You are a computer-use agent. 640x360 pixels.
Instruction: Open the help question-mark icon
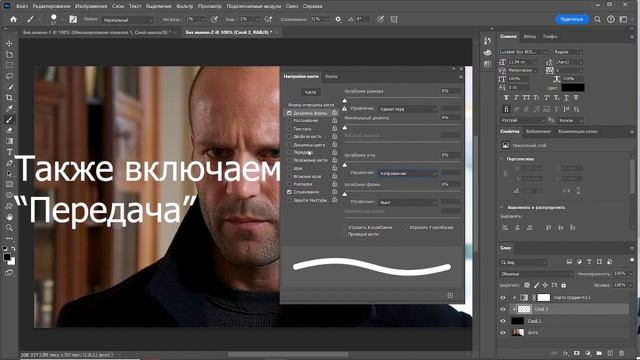(611, 19)
